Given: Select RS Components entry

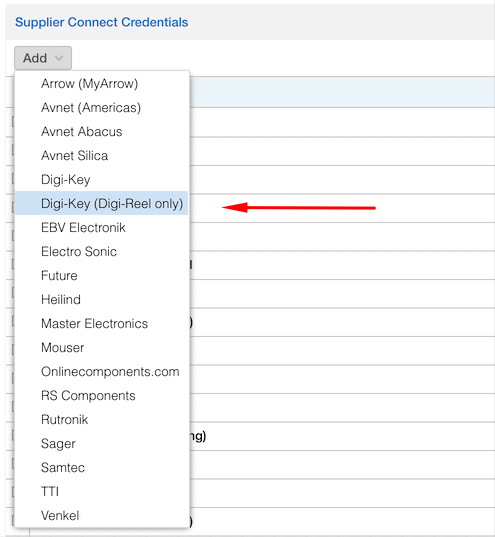Looking at the screenshot, I should [x=101, y=396].
